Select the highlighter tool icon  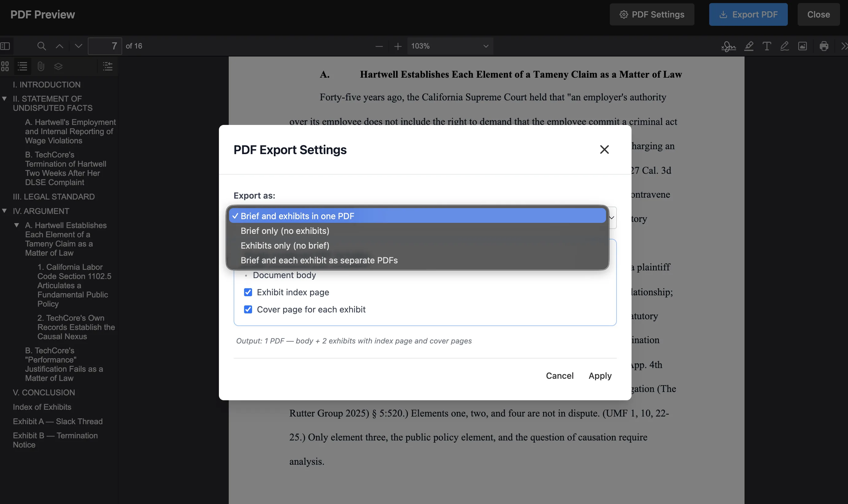749,46
